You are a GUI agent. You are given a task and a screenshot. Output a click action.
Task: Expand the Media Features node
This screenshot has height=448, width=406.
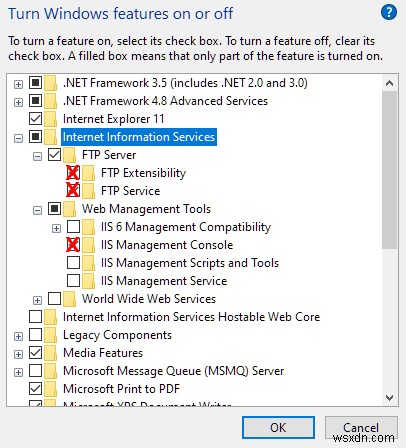pyautogui.click(x=18, y=354)
